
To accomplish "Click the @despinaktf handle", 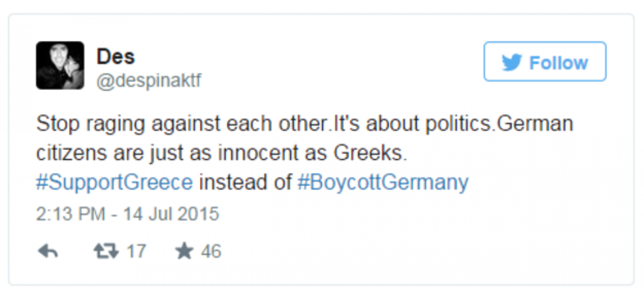I will tap(149, 81).
